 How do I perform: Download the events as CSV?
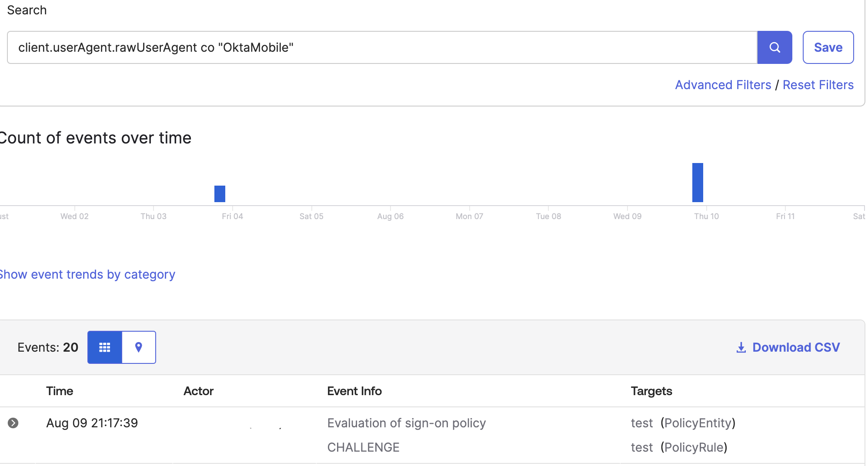click(796, 347)
